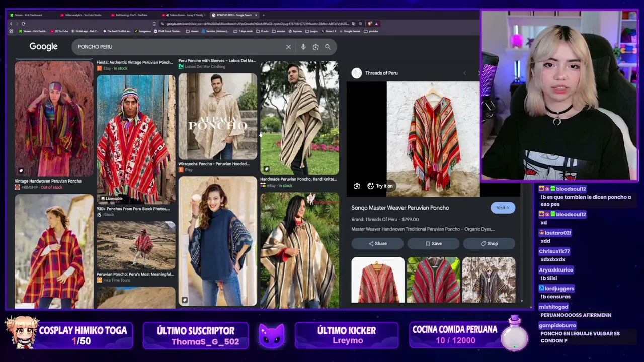Screen dimensions: 644x362
Task: Search inside the preview image with Lens
Action: point(357,186)
